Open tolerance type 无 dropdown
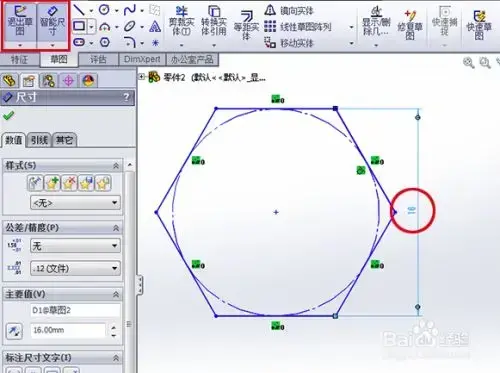500x373 pixels. (75, 246)
